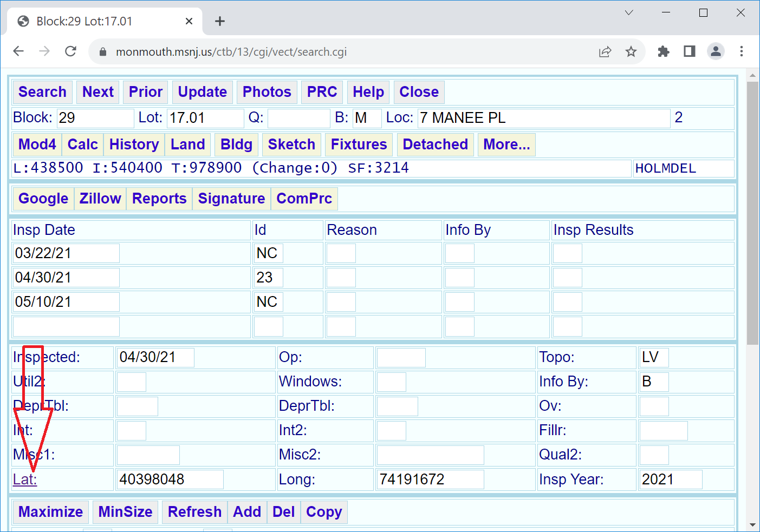The width and height of the screenshot is (760, 532).
Task: Reload the current page
Action: click(x=70, y=51)
